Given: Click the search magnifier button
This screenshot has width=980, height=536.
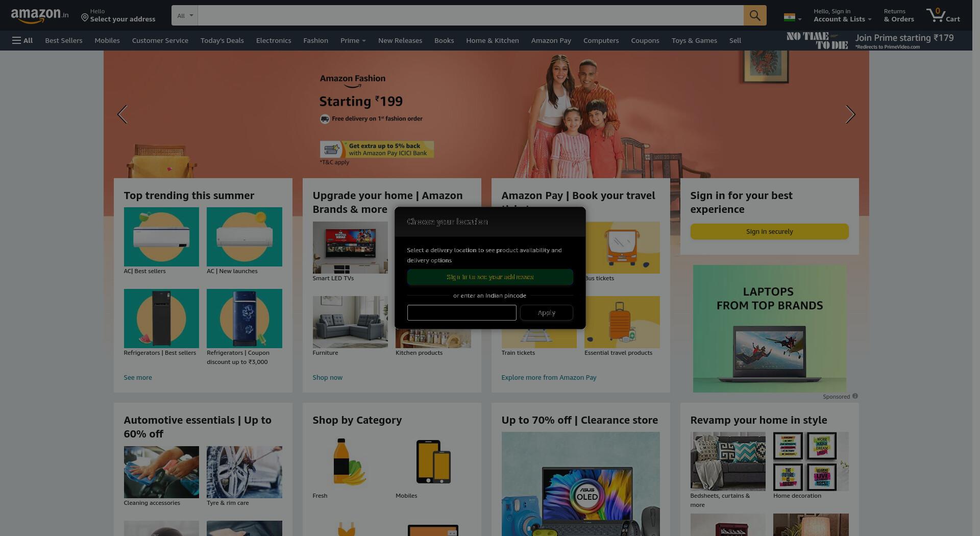Looking at the screenshot, I should tap(754, 15).
